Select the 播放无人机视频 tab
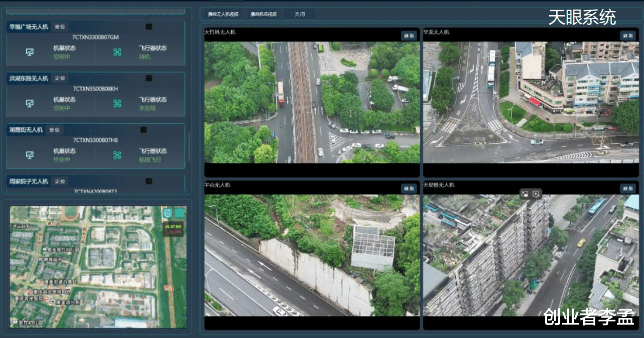The height and width of the screenshot is (338, 644). (x=223, y=14)
